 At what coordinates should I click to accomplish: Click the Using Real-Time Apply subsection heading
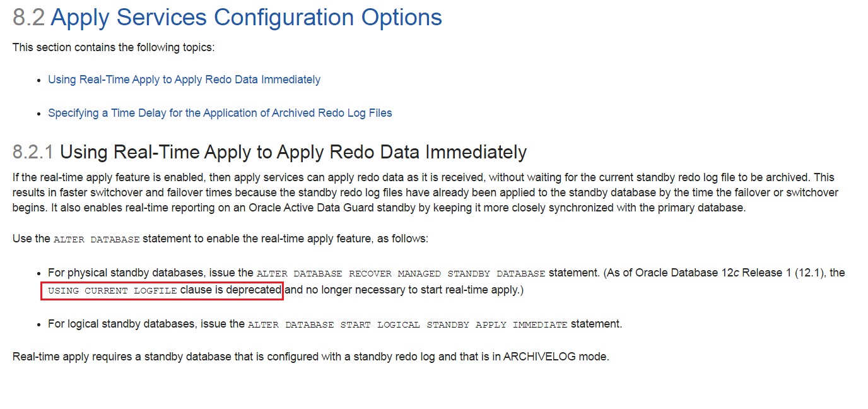[x=293, y=152]
